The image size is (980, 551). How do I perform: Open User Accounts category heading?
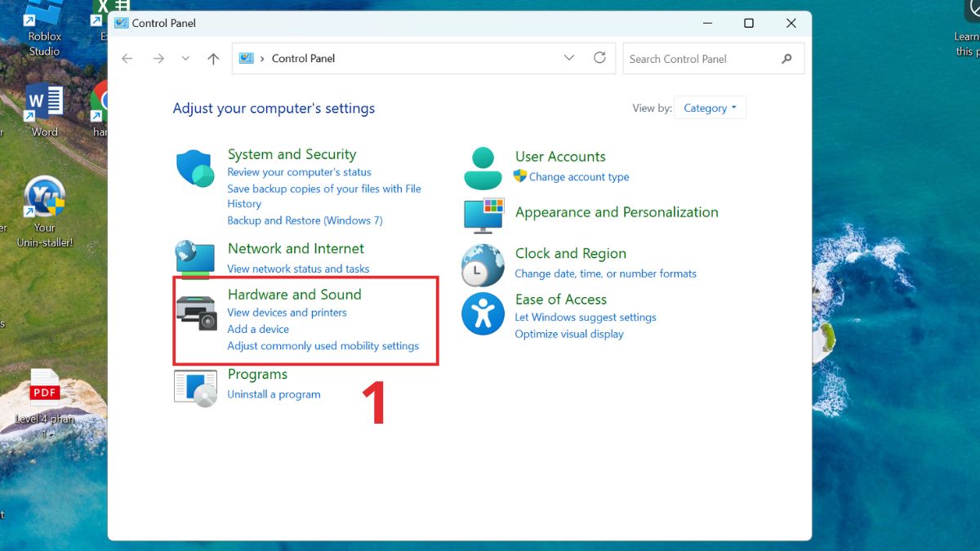[x=560, y=157]
